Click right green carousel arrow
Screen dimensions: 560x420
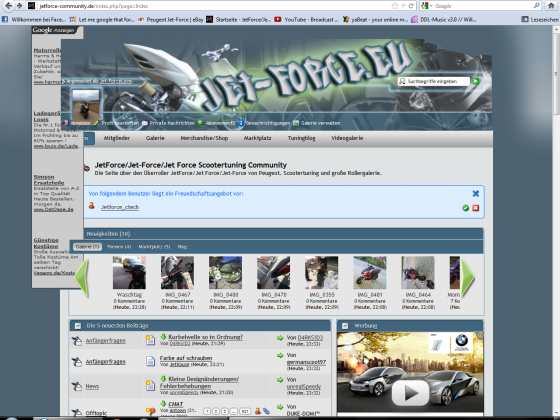[468, 278]
